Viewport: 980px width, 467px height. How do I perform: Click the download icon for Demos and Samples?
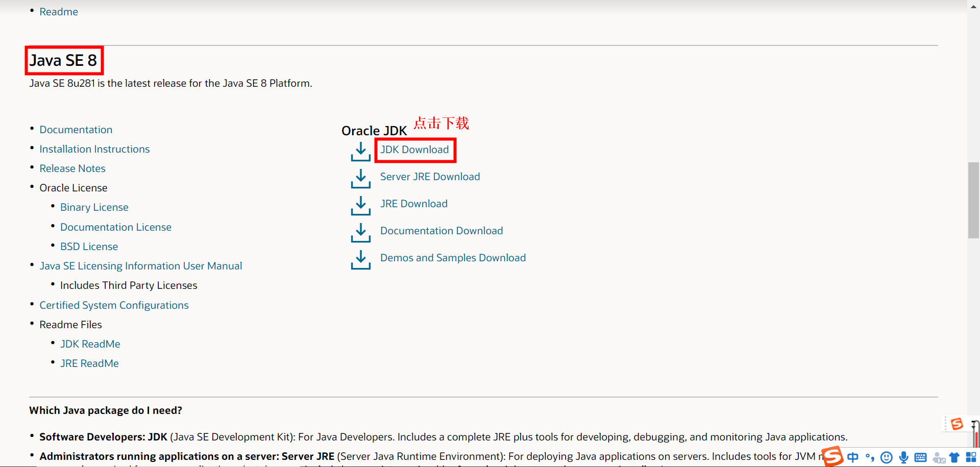pyautogui.click(x=360, y=259)
